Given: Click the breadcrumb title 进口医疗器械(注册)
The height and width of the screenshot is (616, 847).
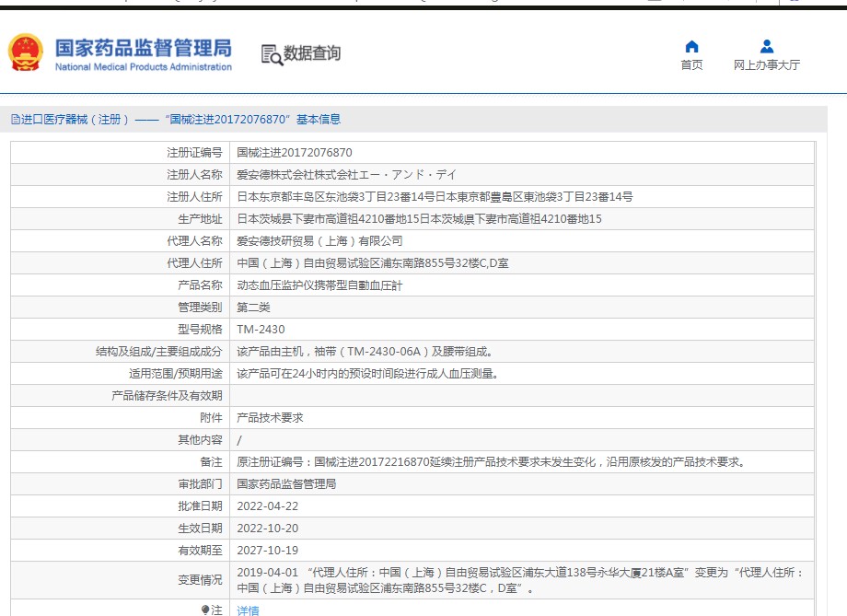Looking at the screenshot, I should coord(70,120).
